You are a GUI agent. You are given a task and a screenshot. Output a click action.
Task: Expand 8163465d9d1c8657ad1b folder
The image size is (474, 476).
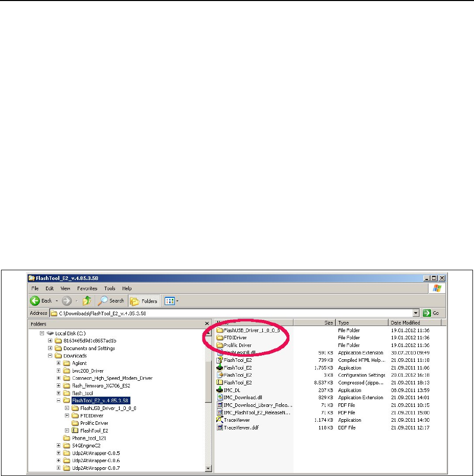pyautogui.click(x=50, y=340)
